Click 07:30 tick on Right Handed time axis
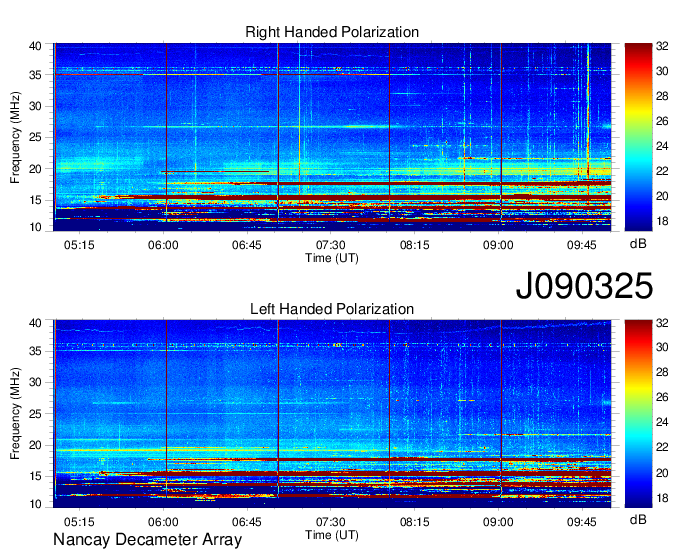 point(330,245)
